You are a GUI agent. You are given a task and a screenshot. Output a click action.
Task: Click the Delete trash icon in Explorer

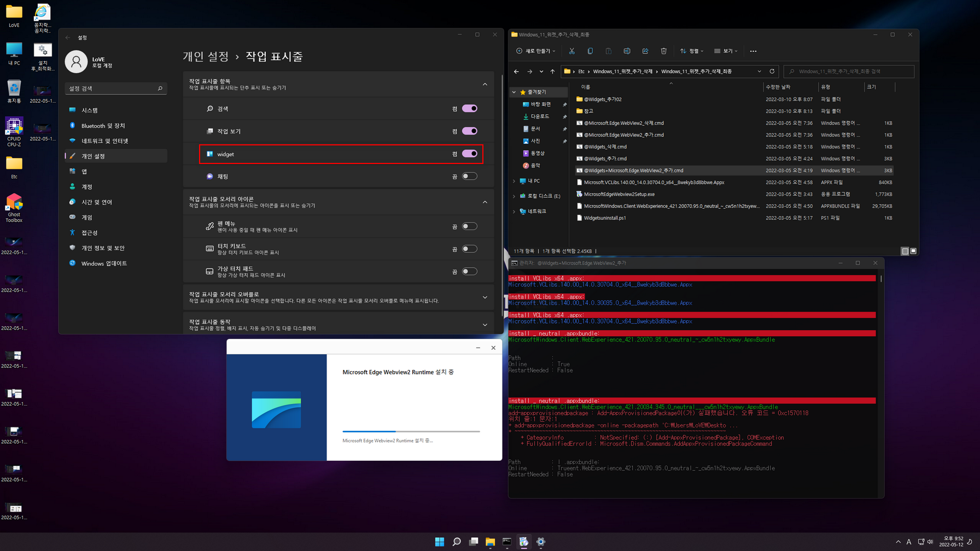pos(663,51)
